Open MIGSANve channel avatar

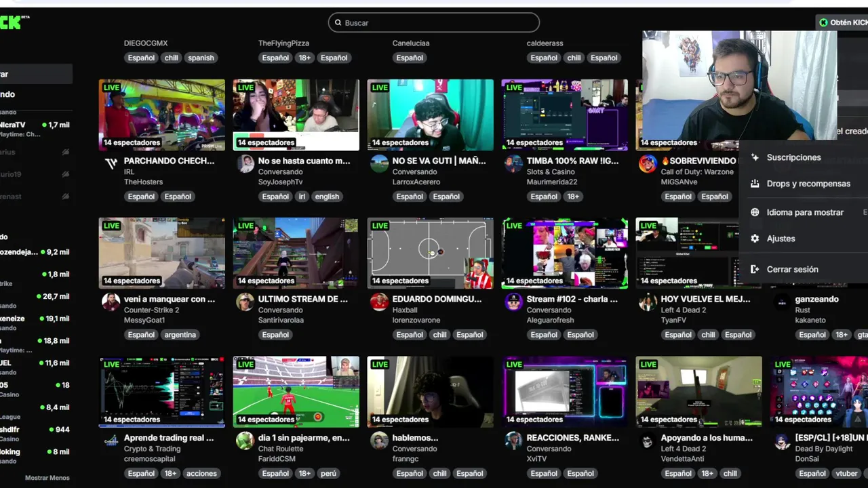click(x=648, y=164)
